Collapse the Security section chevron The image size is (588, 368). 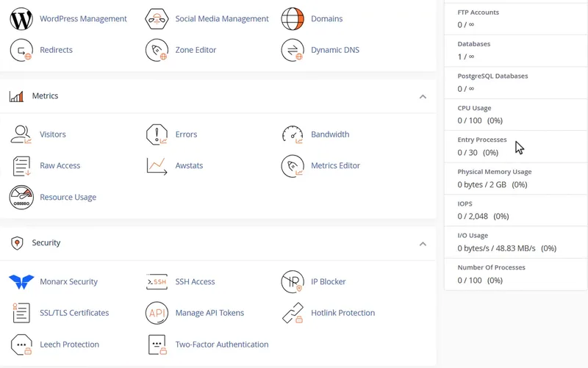click(423, 244)
